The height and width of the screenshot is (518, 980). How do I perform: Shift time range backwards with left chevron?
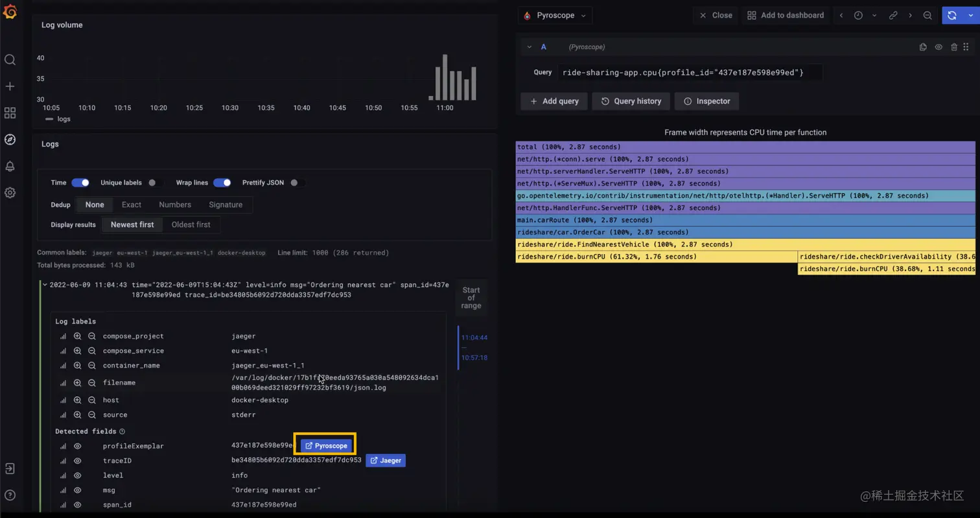(841, 16)
